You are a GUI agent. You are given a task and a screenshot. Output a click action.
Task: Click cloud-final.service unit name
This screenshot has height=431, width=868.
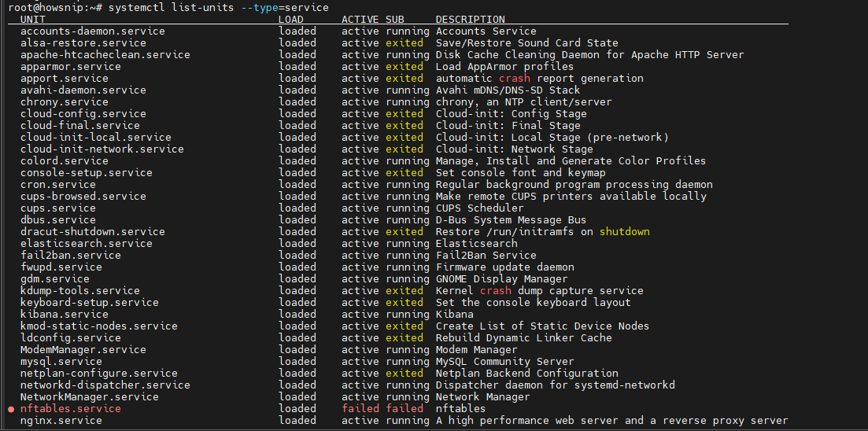(79, 126)
